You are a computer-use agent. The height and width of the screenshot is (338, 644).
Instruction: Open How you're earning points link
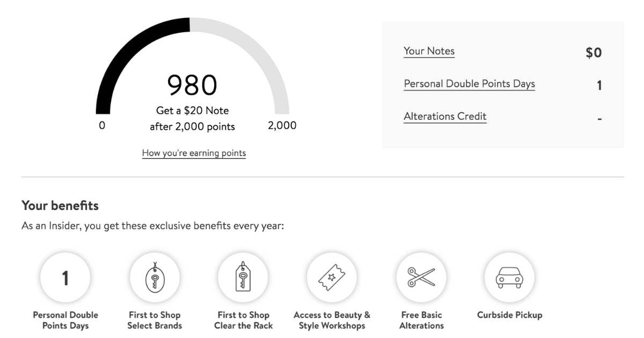pyautogui.click(x=194, y=153)
